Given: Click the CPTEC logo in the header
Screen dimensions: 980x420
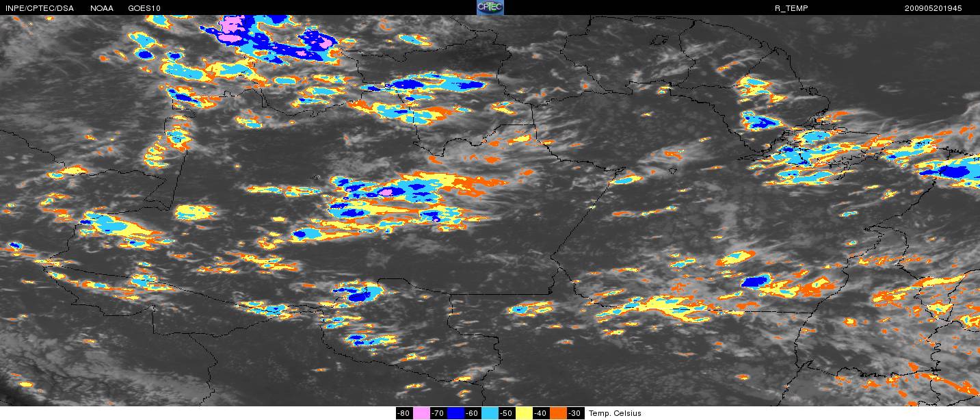Looking at the screenshot, I should coord(490,8).
